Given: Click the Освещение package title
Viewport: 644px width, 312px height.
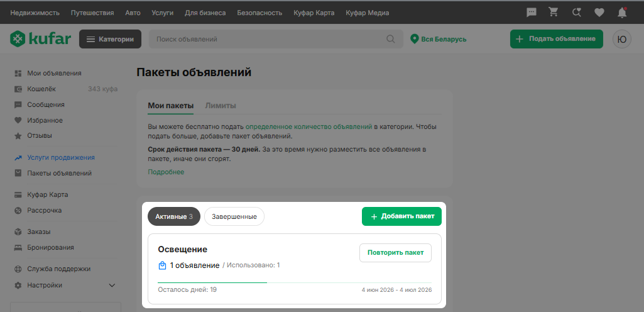Looking at the screenshot, I should [183, 250].
